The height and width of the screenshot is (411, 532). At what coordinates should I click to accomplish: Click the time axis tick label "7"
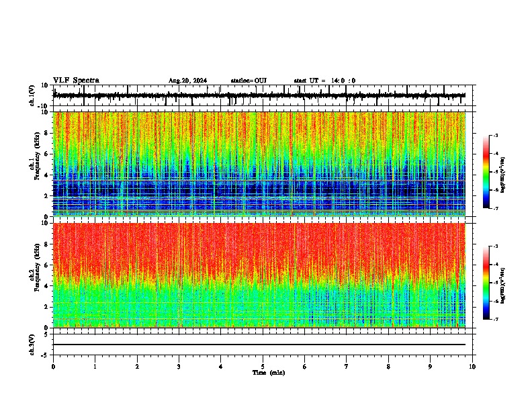347,367
